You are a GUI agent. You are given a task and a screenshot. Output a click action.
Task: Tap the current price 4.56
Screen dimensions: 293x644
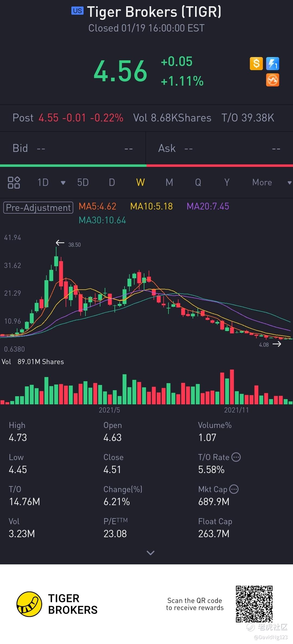click(x=120, y=71)
